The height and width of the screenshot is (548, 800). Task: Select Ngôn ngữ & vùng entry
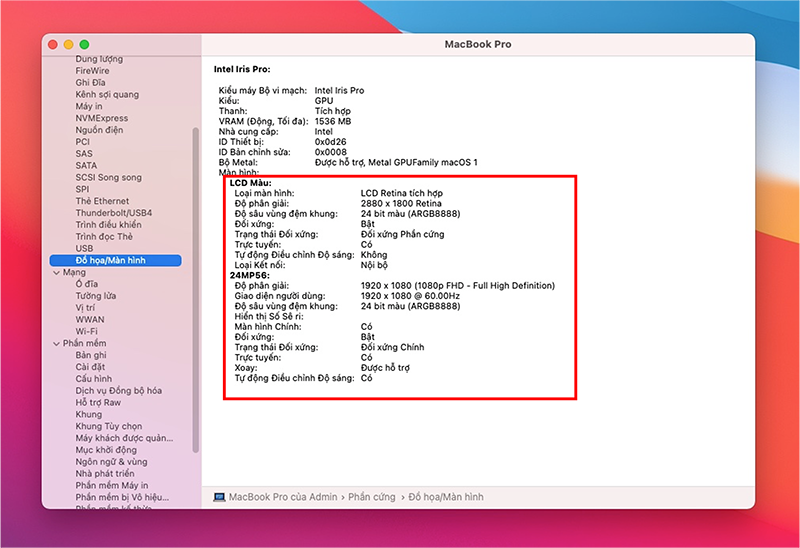(111, 462)
